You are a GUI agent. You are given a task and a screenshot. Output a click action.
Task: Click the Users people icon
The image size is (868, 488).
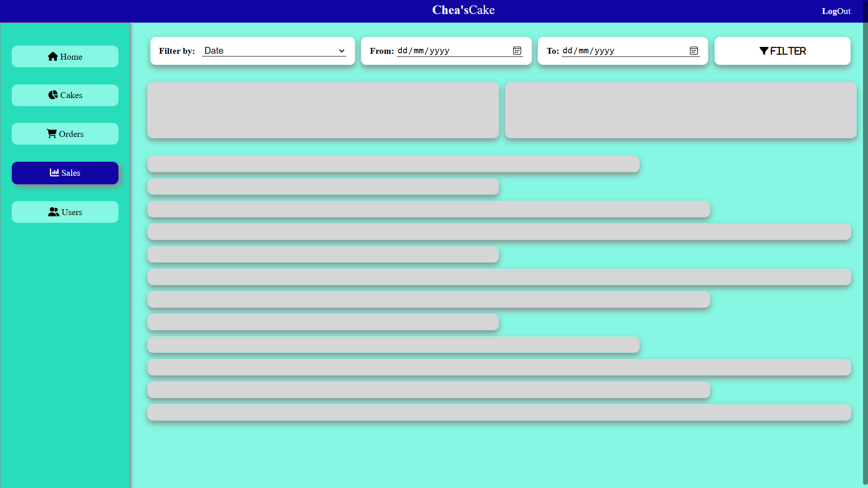coord(54,212)
